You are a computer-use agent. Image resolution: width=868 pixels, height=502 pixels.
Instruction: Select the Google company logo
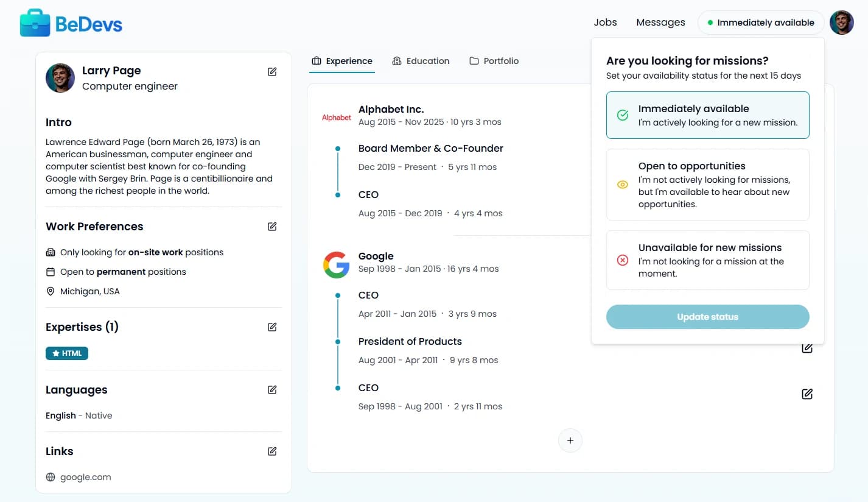(336, 264)
